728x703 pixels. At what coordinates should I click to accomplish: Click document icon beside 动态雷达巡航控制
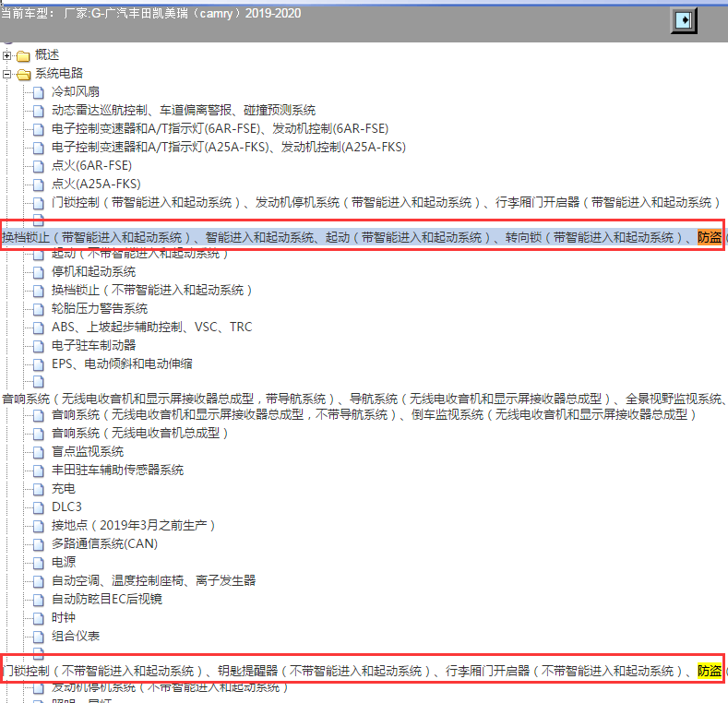[x=39, y=111]
